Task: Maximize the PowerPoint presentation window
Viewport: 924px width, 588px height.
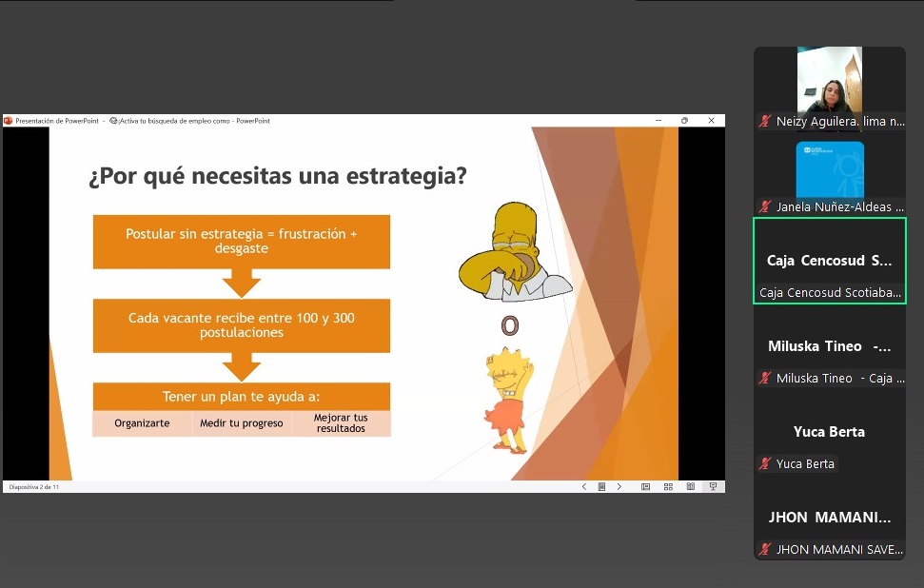Action: pyautogui.click(x=684, y=121)
